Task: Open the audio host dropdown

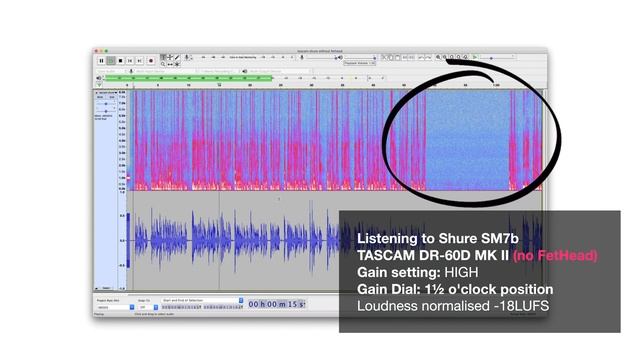Action: pos(111,71)
